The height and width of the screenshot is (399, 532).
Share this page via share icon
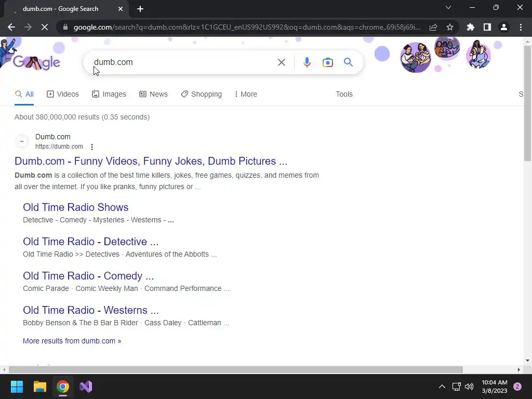(433, 27)
